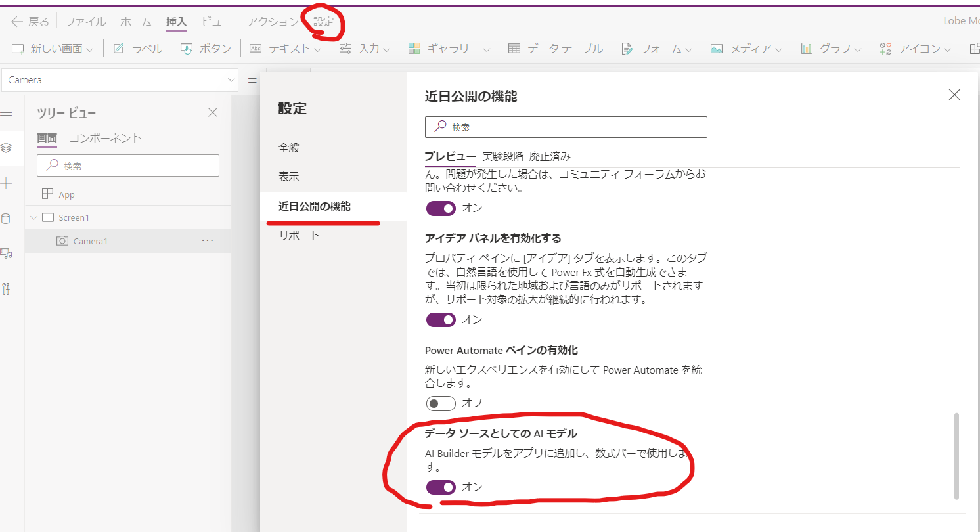Image resolution: width=980 pixels, height=532 pixels.
Task: Open the ファイル menu
Action: point(85,22)
